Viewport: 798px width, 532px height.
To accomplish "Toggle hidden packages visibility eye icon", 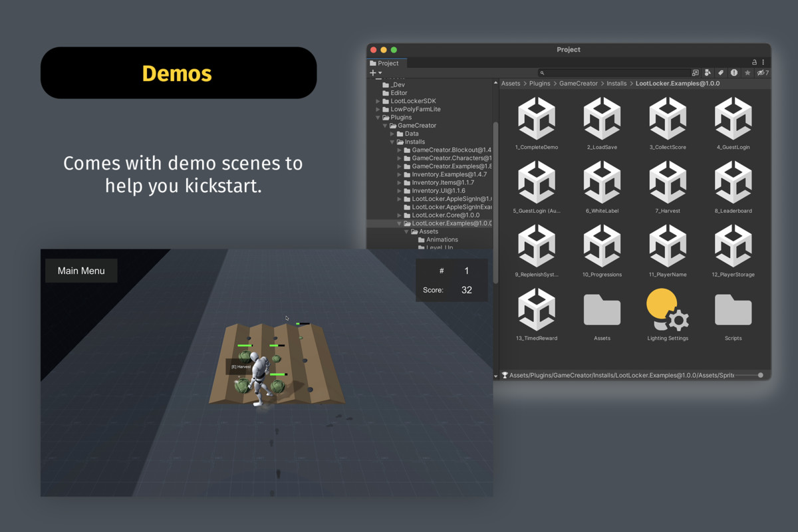I will pos(762,72).
